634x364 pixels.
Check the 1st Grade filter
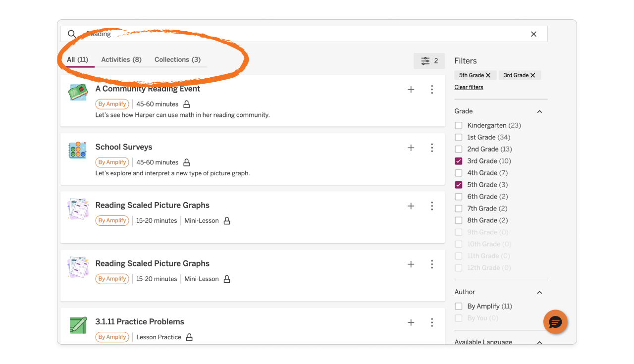click(459, 137)
